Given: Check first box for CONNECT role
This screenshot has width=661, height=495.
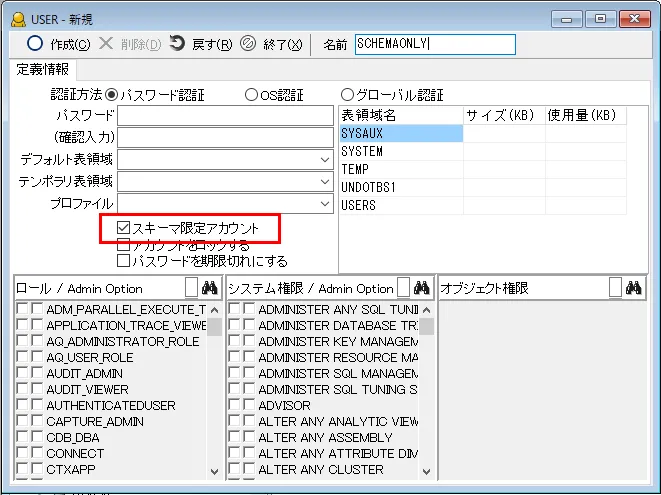Looking at the screenshot, I should [x=22, y=452].
